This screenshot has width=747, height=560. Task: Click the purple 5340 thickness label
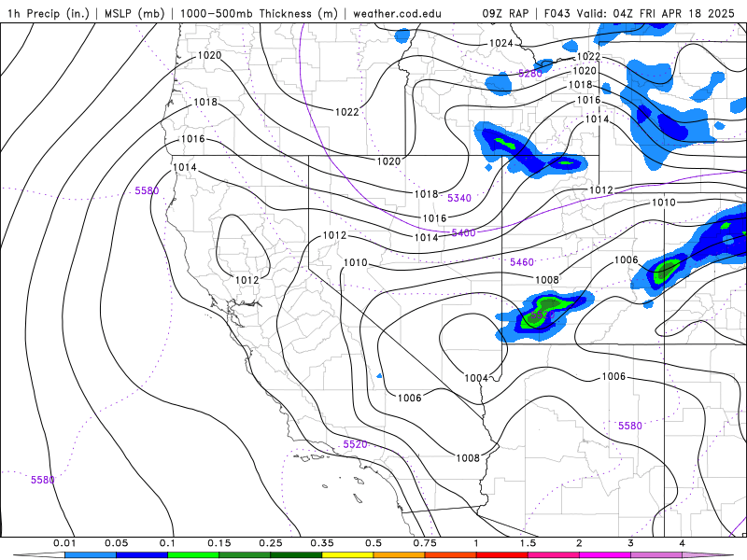pos(459,198)
